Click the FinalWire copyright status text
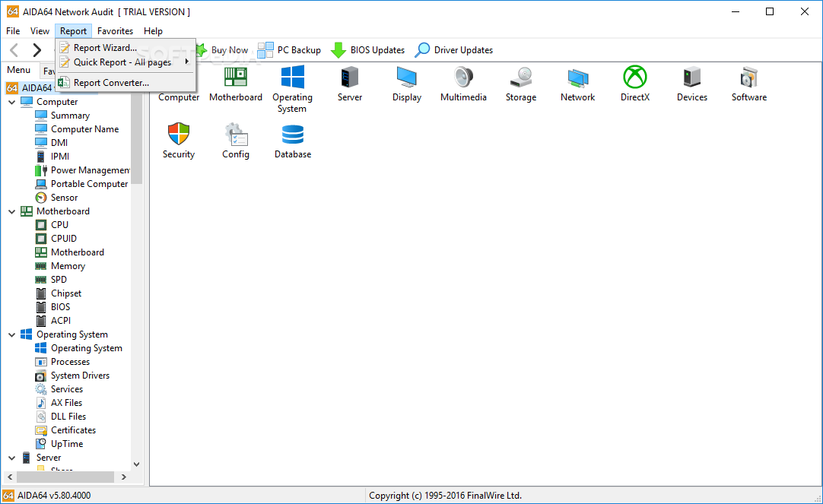This screenshot has height=504, width=823. [445, 495]
